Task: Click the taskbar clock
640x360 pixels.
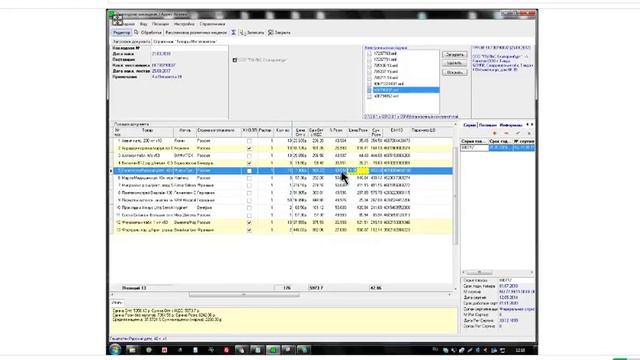Action: 520,350
